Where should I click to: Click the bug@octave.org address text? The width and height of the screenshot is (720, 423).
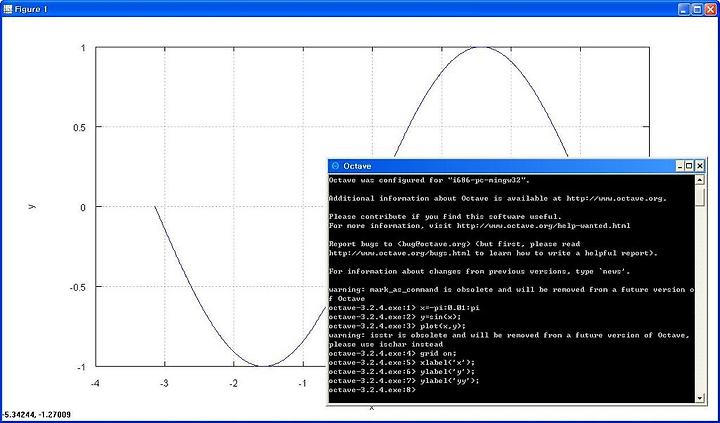click(x=434, y=244)
